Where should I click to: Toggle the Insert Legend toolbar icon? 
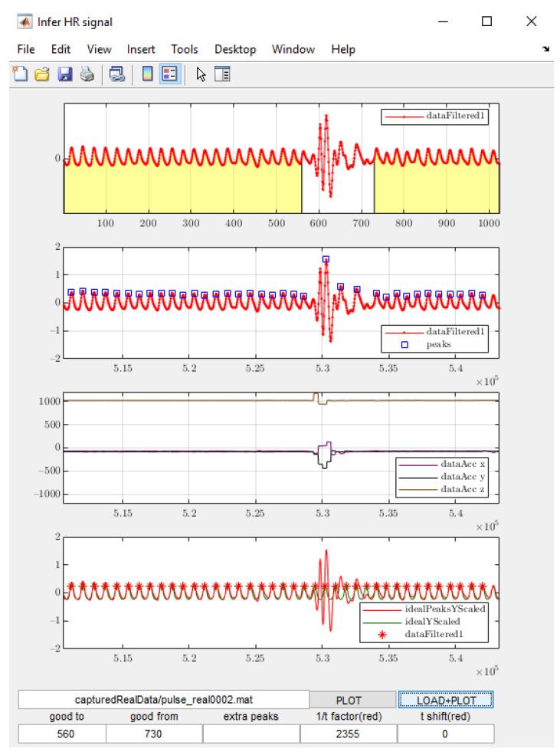tap(170, 74)
